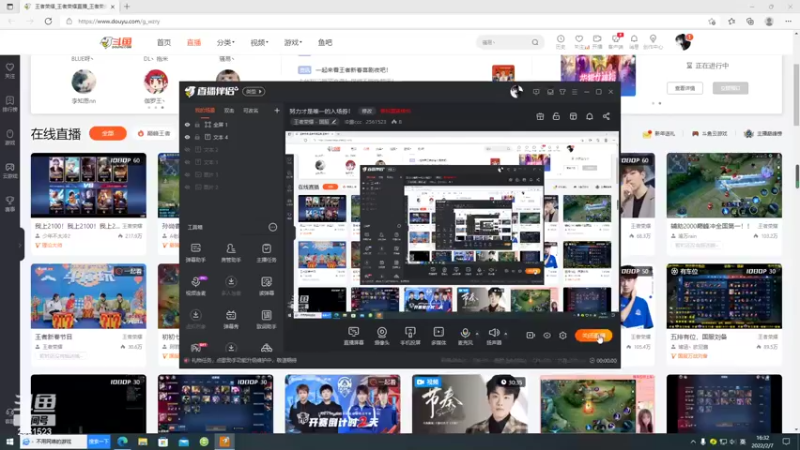Image resolution: width=800 pixels, height=450 pixels.
Task: Show the 文本 2 source with its eye icon
Action: [x=187, y=149]
